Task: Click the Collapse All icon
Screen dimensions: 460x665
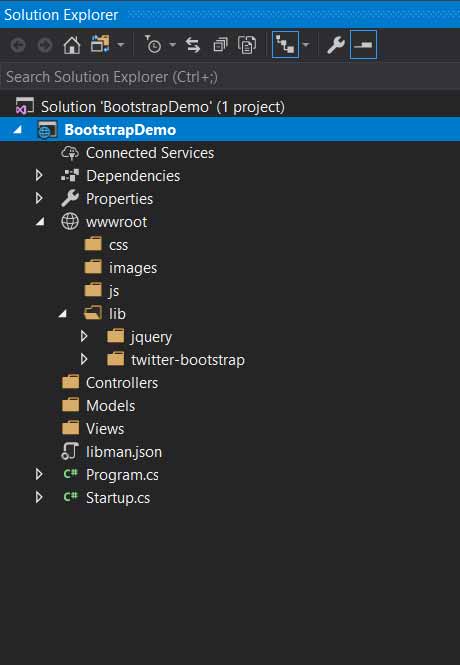Action: (x=220, y=45)
